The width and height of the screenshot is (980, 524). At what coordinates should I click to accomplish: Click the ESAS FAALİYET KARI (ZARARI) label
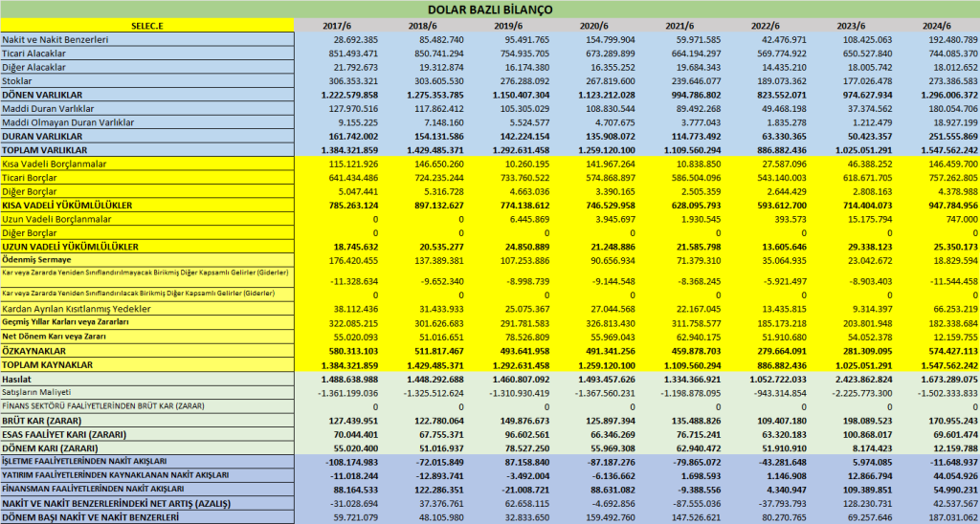(64, 434)
